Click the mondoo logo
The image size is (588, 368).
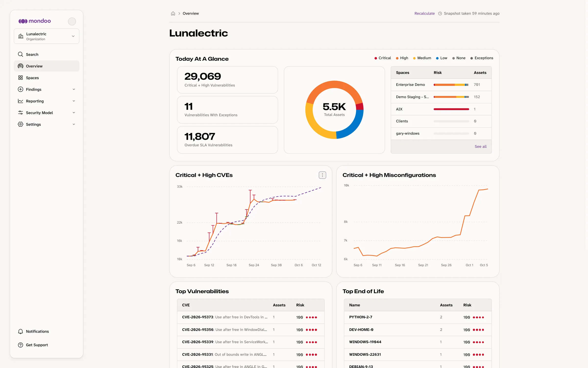[x=35, y=21]
